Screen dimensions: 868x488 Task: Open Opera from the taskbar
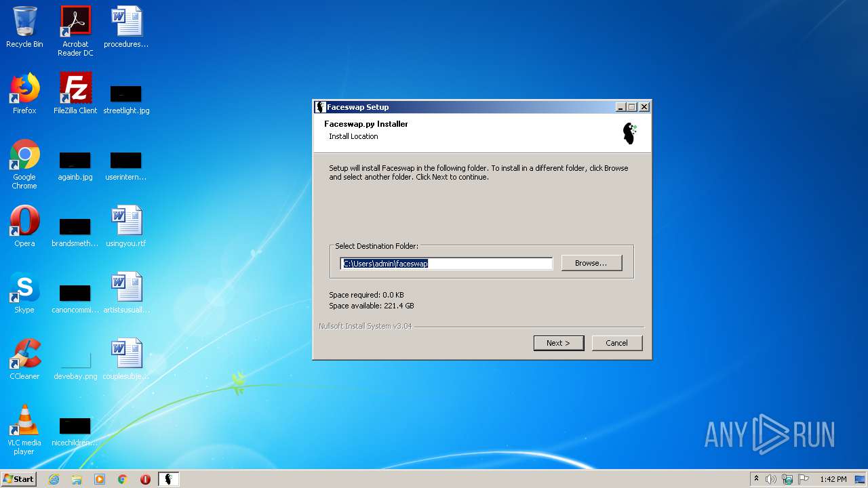click(145, 479)
